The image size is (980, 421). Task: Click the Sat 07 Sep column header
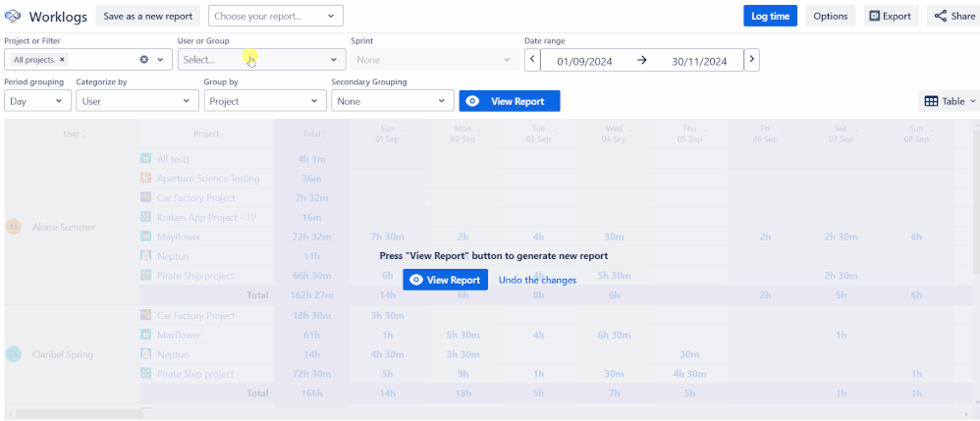[x=841, y=133]
